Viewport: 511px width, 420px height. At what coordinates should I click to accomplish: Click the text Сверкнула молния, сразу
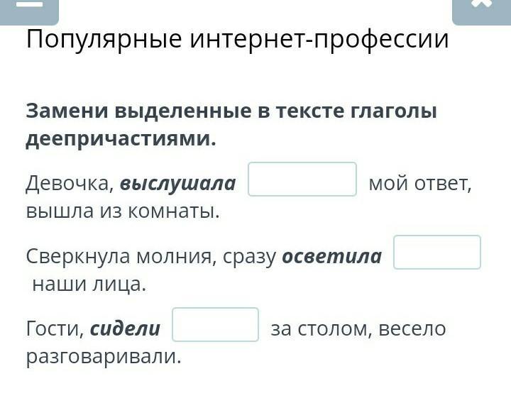[x=151, y=258]
